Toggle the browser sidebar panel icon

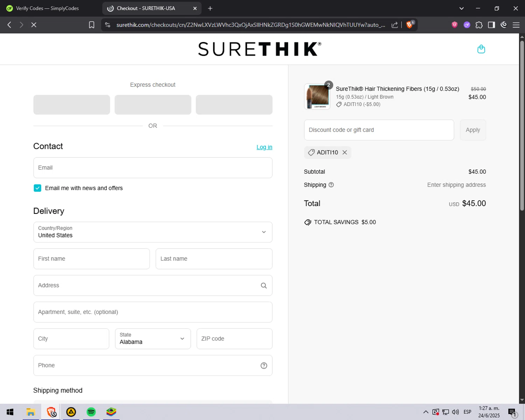click(x=491, y=25)
